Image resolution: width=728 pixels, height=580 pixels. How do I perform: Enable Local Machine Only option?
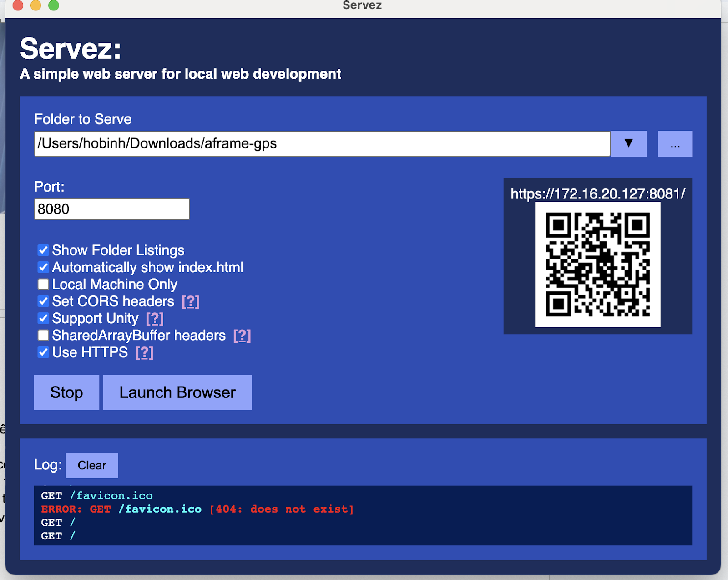43,284
